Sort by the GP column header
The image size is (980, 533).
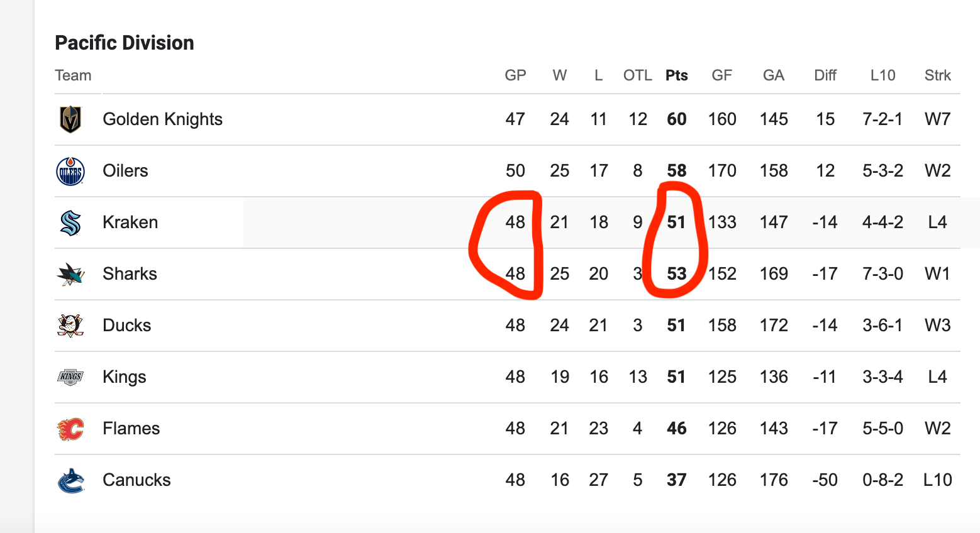(x=515, y=75)
